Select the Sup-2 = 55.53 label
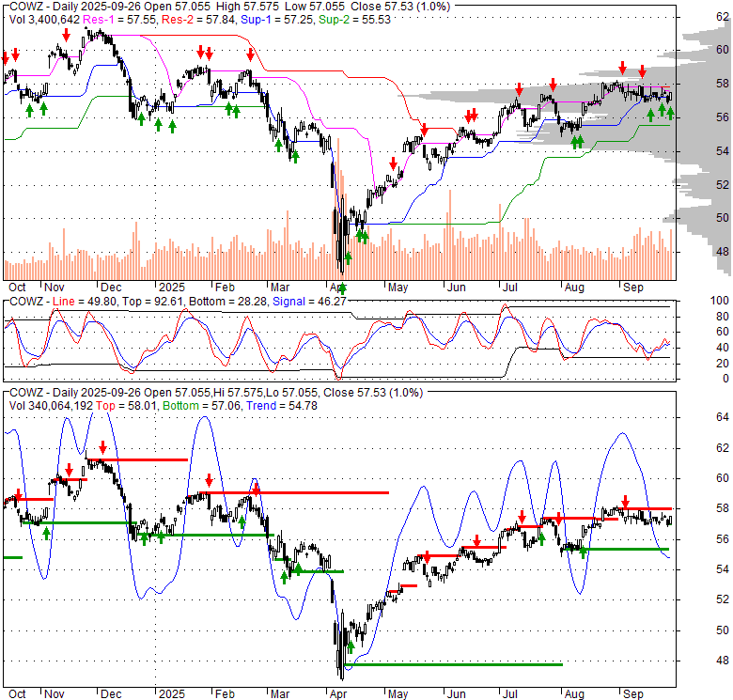 pyautogui.click(x=355, y=20)
